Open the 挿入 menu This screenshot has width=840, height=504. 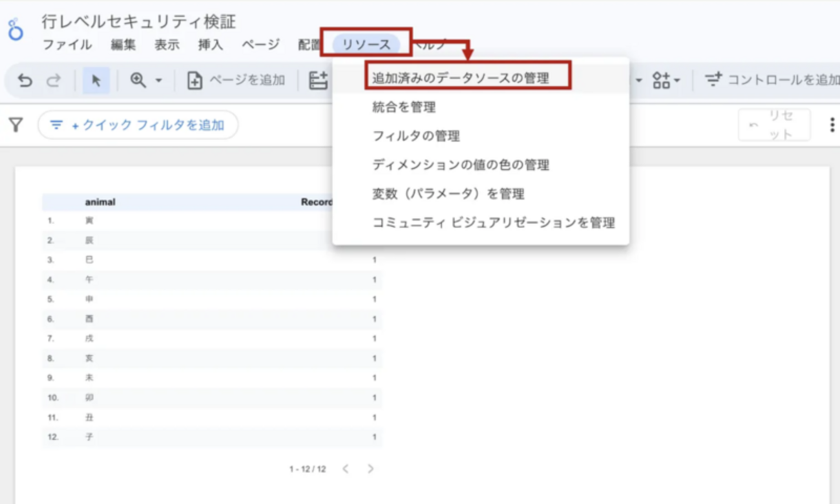(x=211, y=45)
